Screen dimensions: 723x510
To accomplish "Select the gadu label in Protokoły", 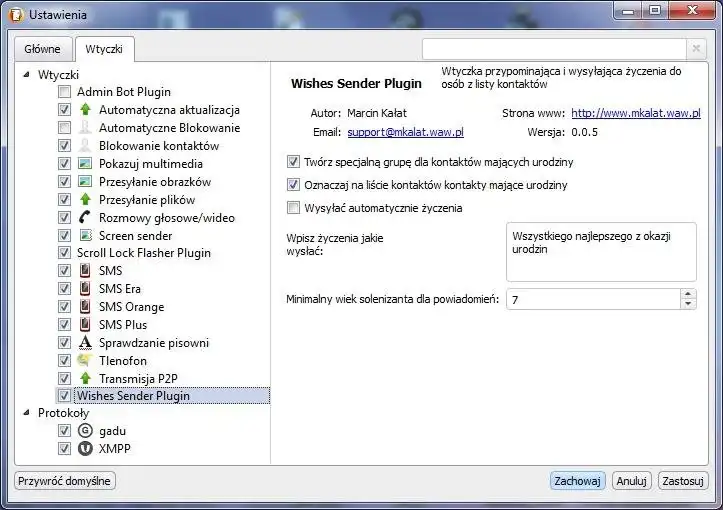I will click(x=113, y=431).
